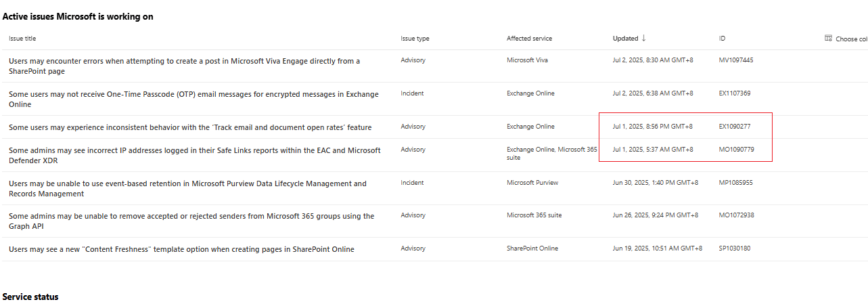Image resolution: width=868 pixels, height=304 pixels.
Task: Open the 'Track email and document open rates' issue
Action: [190, 127]
